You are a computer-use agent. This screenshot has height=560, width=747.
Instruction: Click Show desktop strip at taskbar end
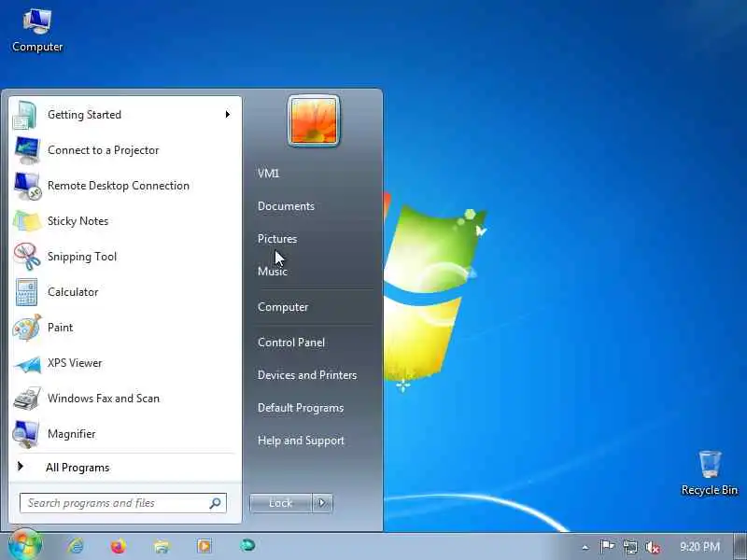pyautogui.click(x=740, y=546)
